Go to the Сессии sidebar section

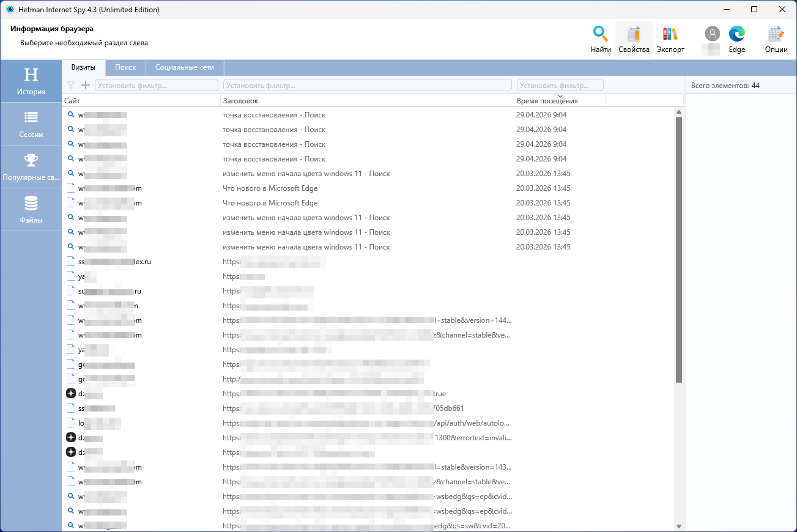tap(31, 124)
